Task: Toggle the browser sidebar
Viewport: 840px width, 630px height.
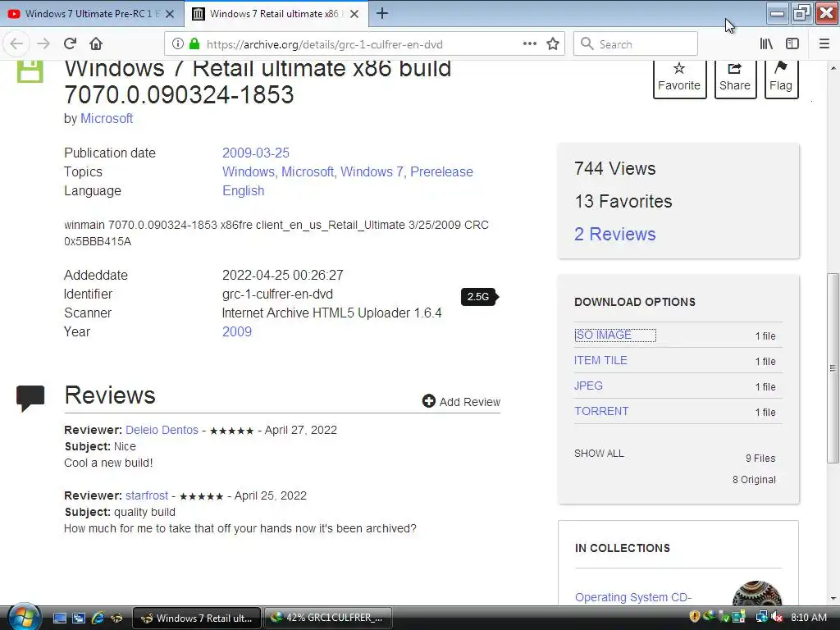Action: click(x=792, y=44)
